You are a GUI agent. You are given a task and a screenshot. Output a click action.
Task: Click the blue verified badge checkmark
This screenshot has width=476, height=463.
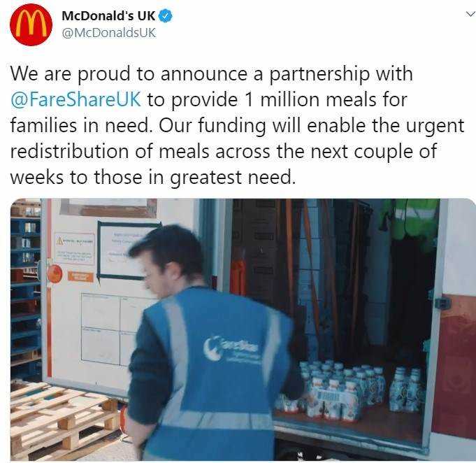pos(166,16)
